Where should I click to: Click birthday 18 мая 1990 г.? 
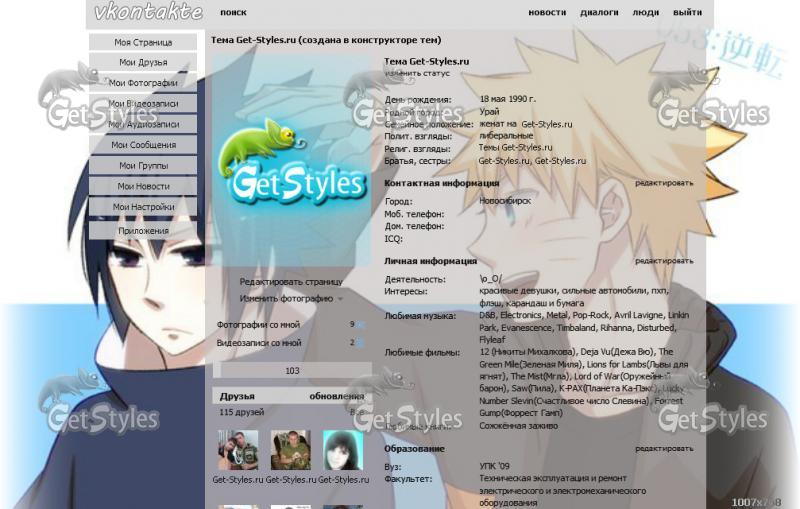coord(508,99)
